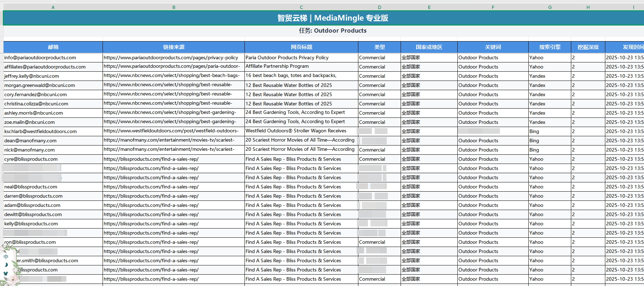Click the nbcnews best-beach-bags URL cell
Screen dimensions: 644x286
pyautogui.click(x=174, y=76)
